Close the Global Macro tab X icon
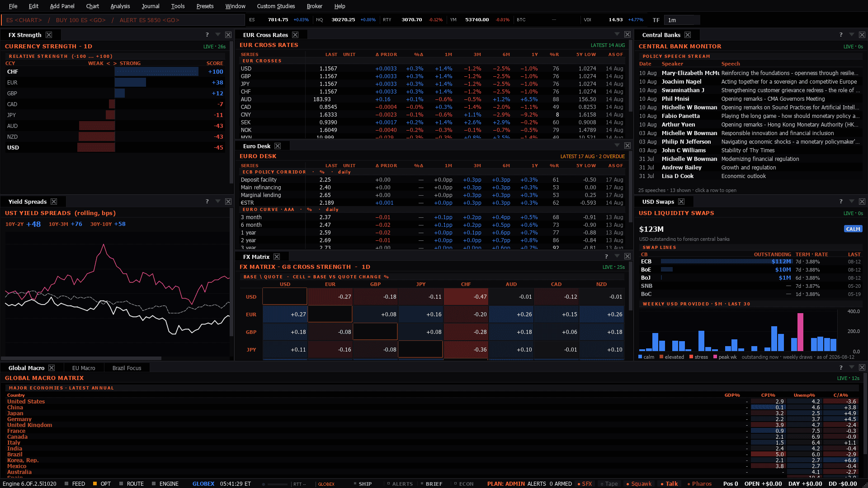Image resolution: width=868 pixels, height=488 pixels. pyautogui.click(x=52, y=368)
